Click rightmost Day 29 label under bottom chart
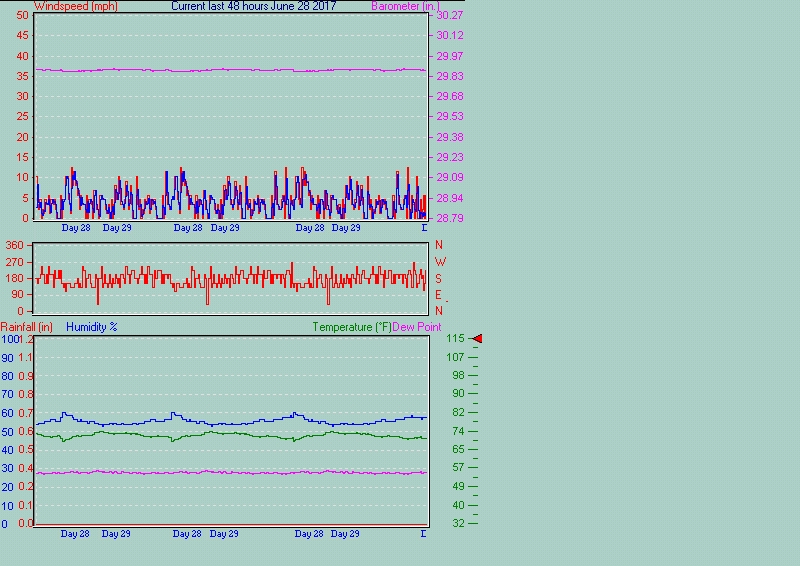The image size is (800, 566). tap(345, 534)
